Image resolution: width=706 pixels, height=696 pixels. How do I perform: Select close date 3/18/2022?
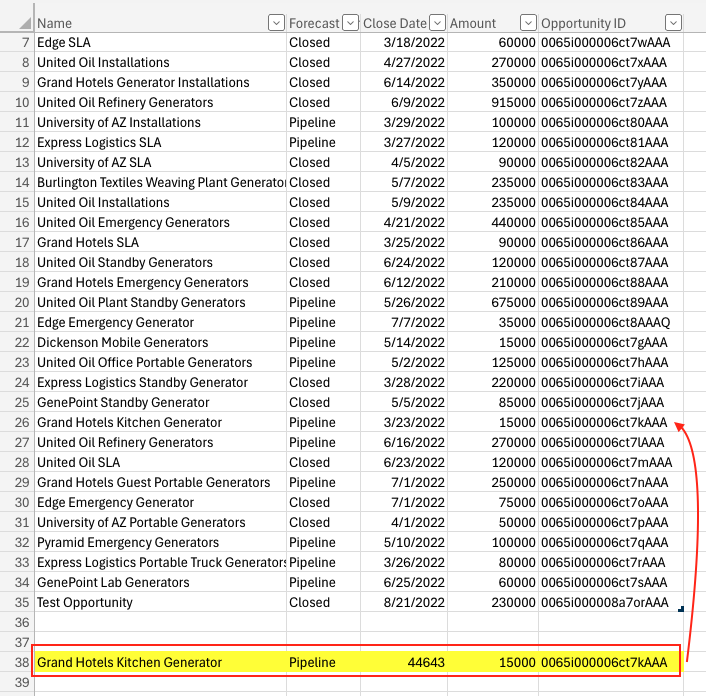(x=404, y=42)
